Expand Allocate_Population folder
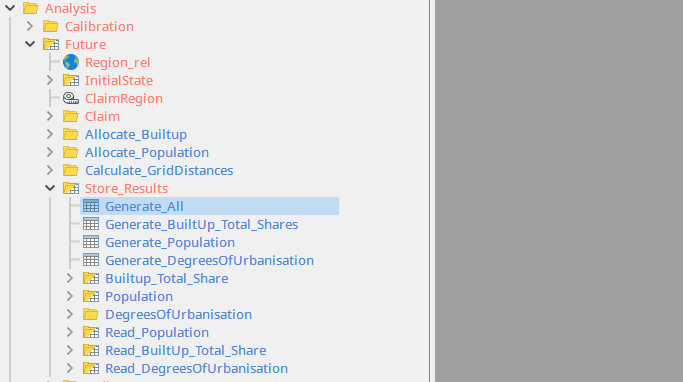Image resolution: width=683 pixels, height=382 pixels. [x=50, y=152]
